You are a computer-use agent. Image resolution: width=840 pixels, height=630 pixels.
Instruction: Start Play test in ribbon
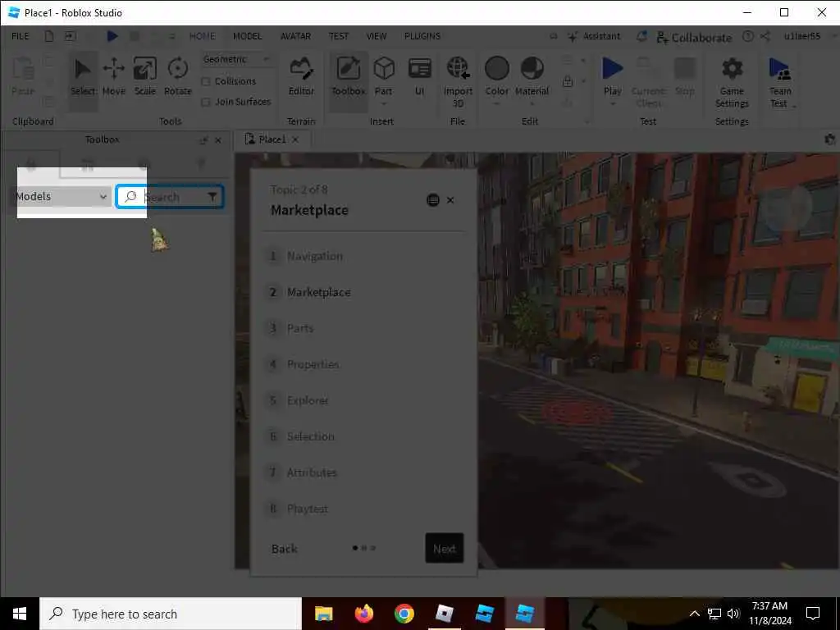(612, 75)
